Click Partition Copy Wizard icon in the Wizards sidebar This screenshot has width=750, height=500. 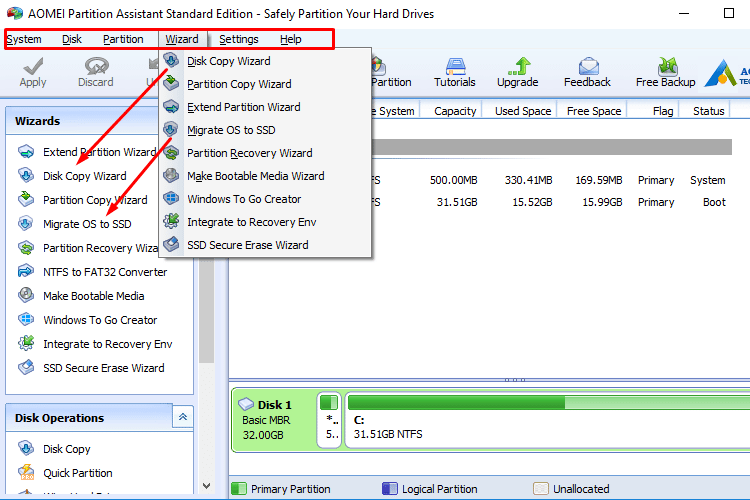click(x=26, y=200)
